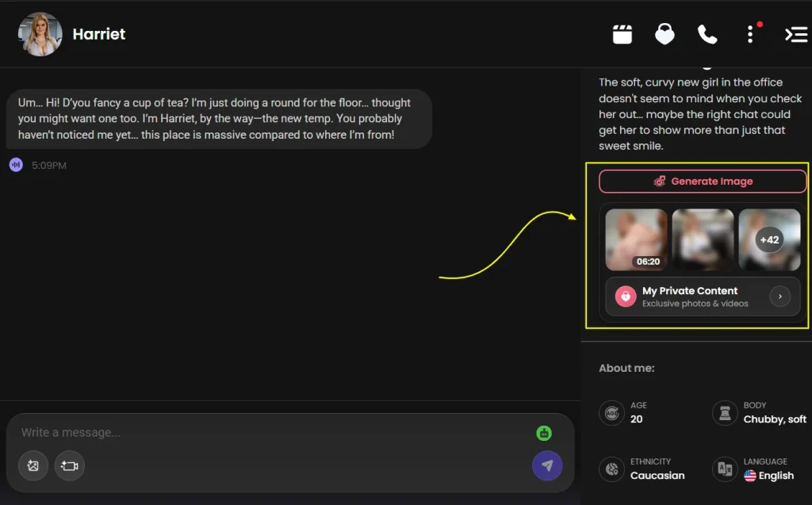
Task: Click the chevron next to My Private Content
Action: [x=780, y=296]
